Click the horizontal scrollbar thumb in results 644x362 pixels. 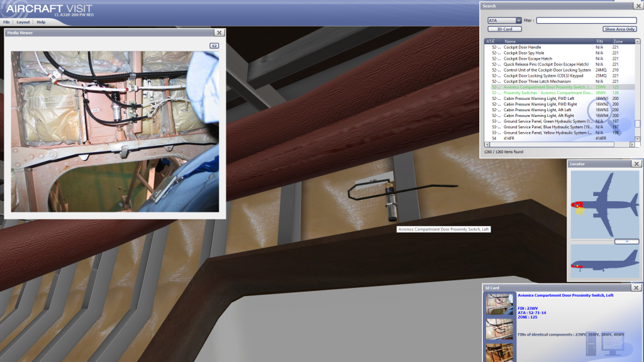tap(552, 145)
